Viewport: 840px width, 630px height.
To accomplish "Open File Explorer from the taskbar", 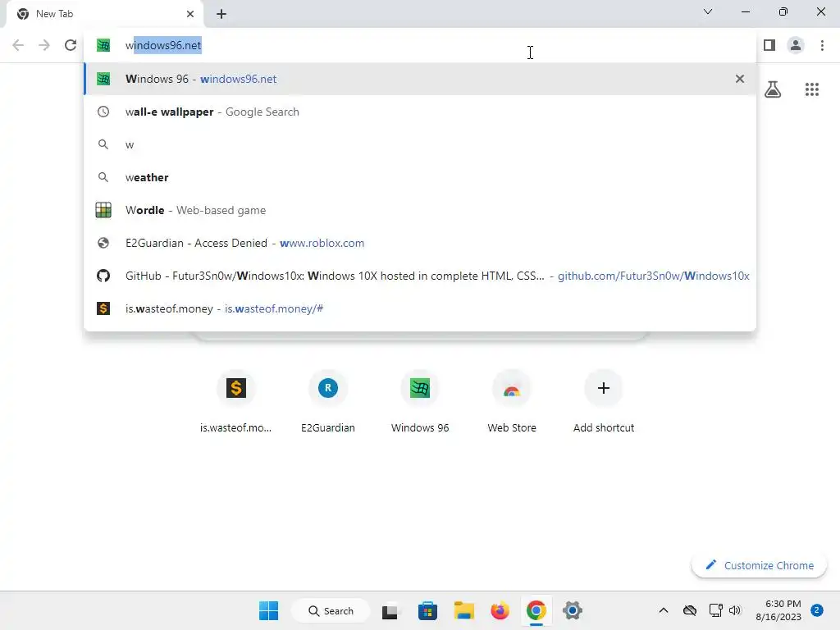I will (x=464, y=610).
